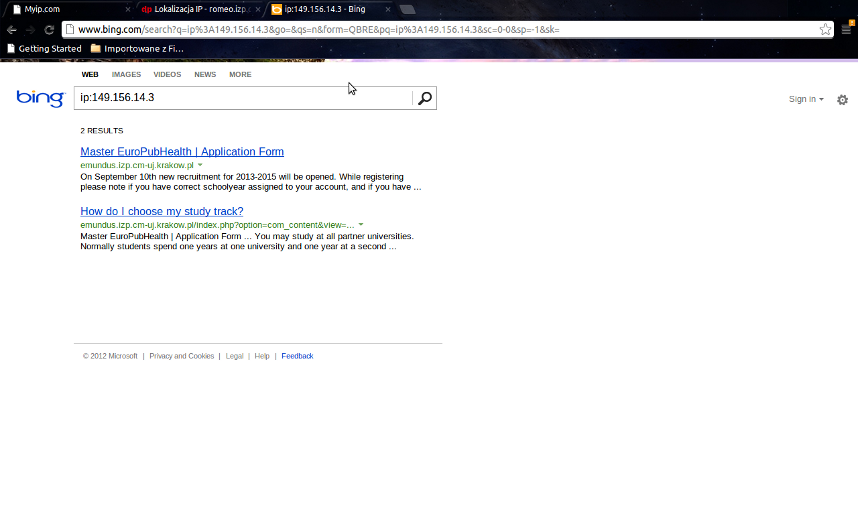This screenshot has width=858, height=520.
Task: Open the Importowane z Fi... bookmarks folder
Action: [137, 49]
